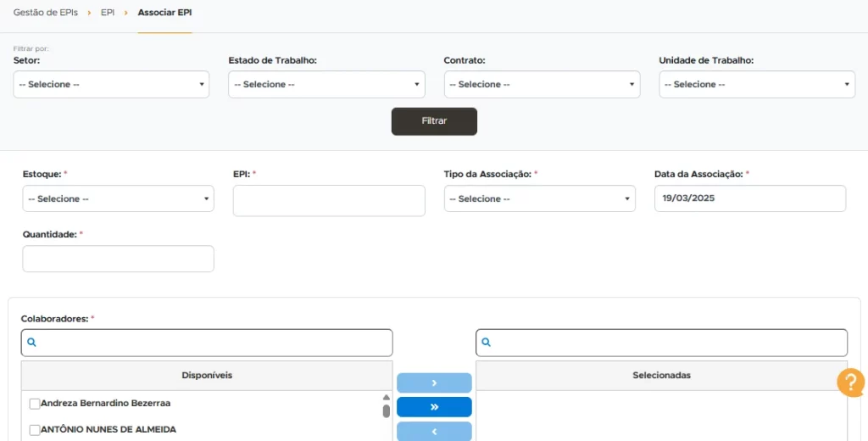Click the move-all-right double arrow button

click(434, 407)
